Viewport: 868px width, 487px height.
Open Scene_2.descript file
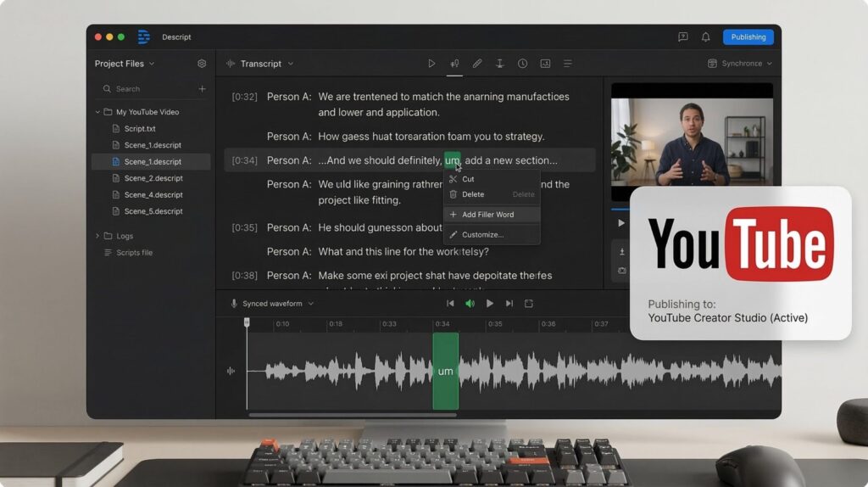coord(153,178)
